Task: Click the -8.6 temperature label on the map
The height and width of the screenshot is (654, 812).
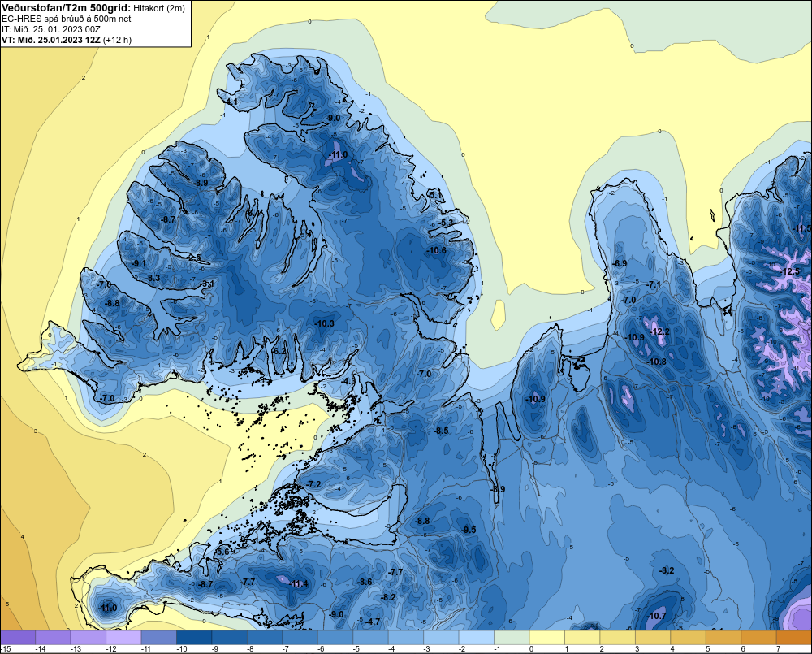Action: pos(365,582)
